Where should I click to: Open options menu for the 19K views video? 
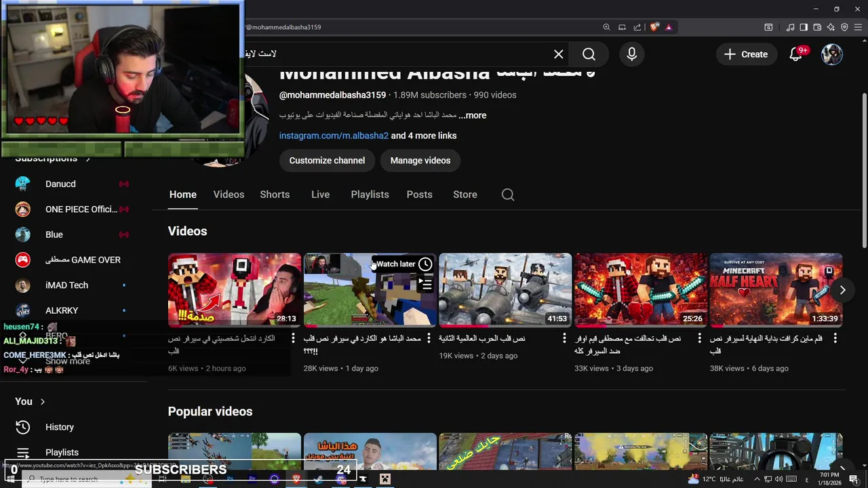click(564, 338)
